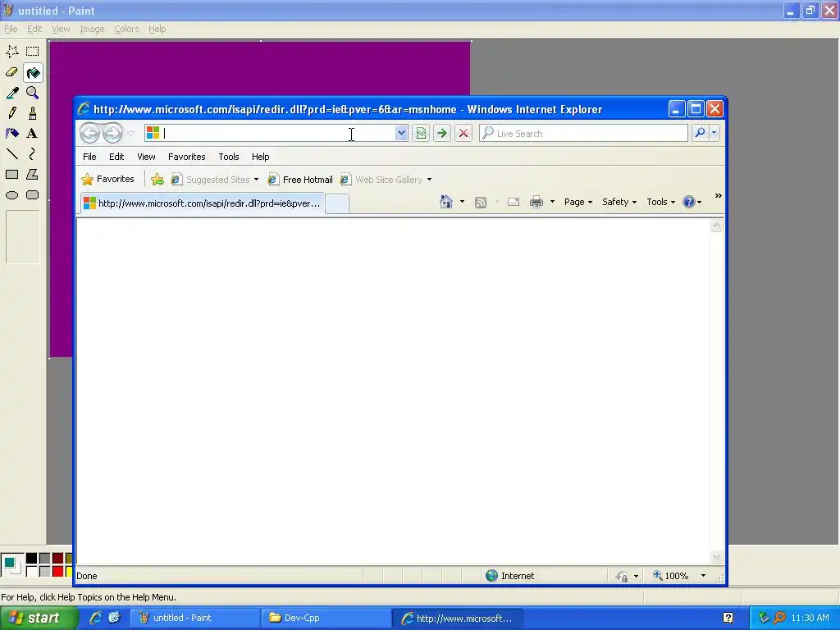The image size is (840, 630).
Task: Pick the bright red color swatch
Action: click(58, 571)
